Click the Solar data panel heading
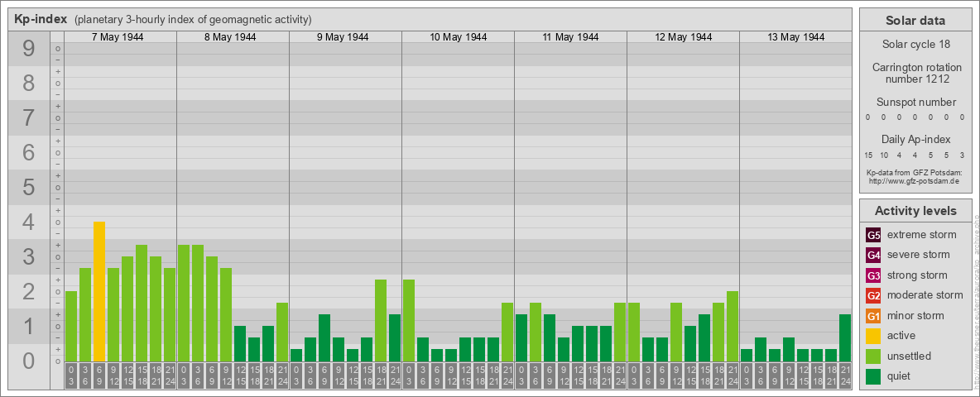This screenshot has width=980, height=397. coord(915,21)
